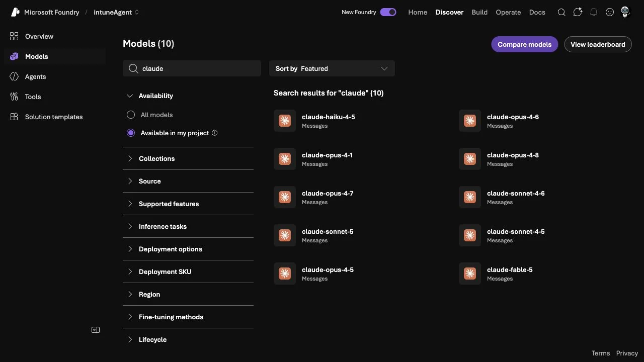The height and width of the screenshot is (362, 644).
Task: Go to the Home tab
Action: pyautogui.click(x=418, y=12)
